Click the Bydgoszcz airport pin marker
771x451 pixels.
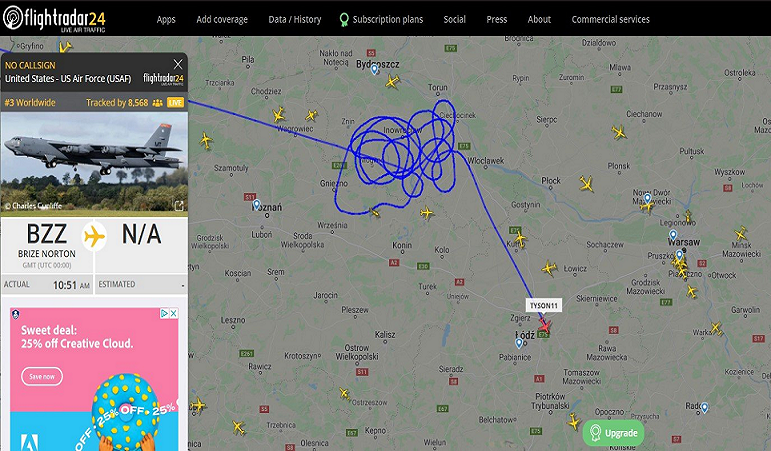[x=374, y=70]
